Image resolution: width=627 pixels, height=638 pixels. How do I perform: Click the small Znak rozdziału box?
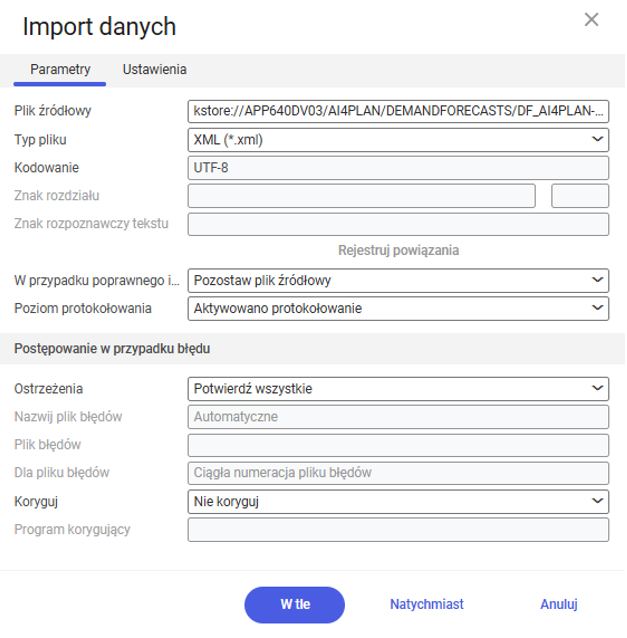[580, 196]
